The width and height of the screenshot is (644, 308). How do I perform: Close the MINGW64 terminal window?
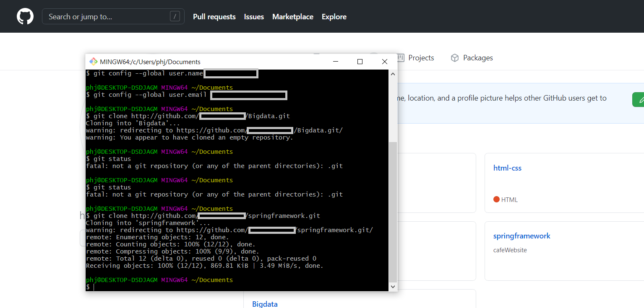pos(384,62)
